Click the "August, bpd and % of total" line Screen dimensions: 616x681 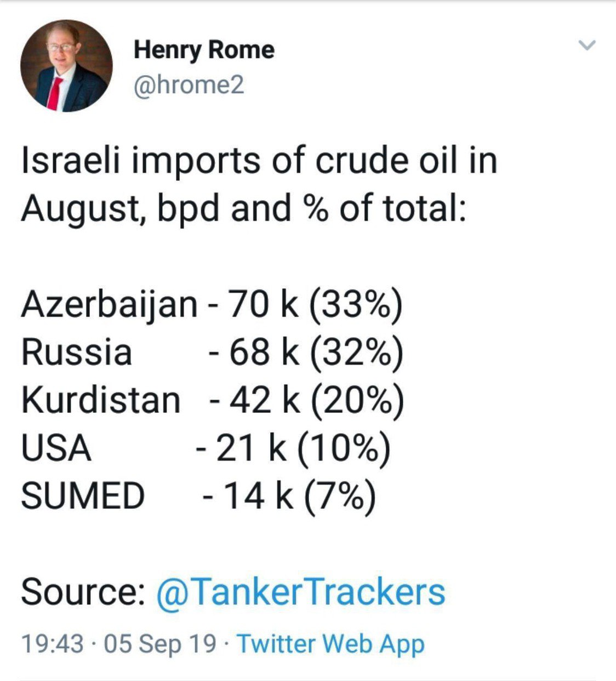click(x=243, y=208)
